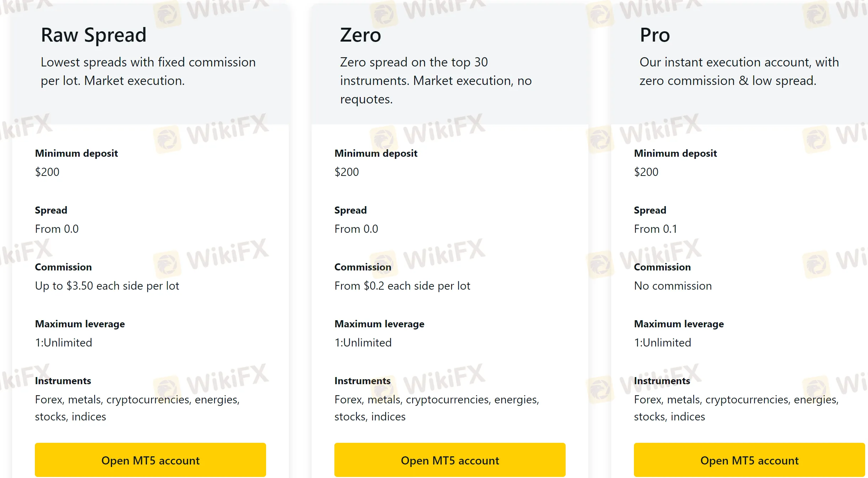Click Pro instant execution description
This screenshot has height=478, width=868.
pyautogui.click(x=739, y=71)
